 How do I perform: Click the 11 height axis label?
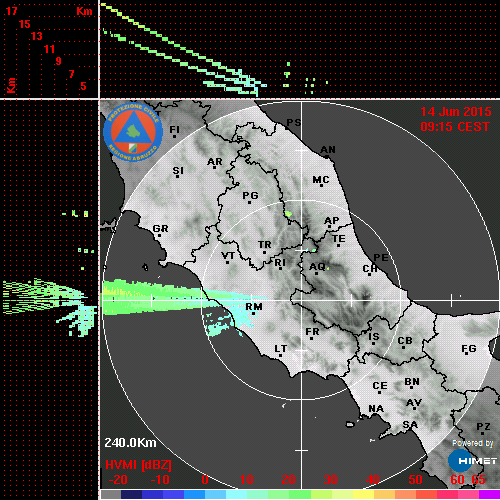(49, 49)
